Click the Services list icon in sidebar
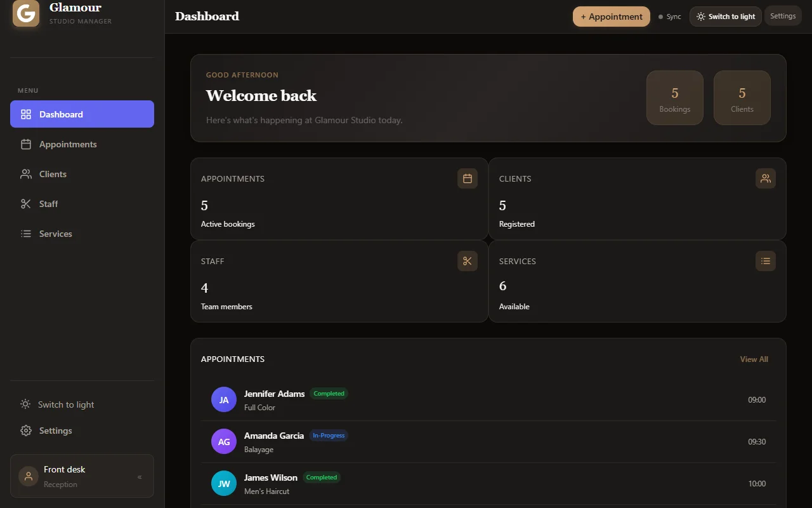 26,234
